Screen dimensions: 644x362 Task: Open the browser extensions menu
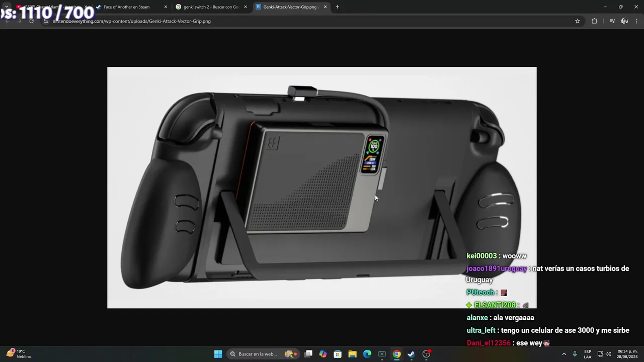595,21
